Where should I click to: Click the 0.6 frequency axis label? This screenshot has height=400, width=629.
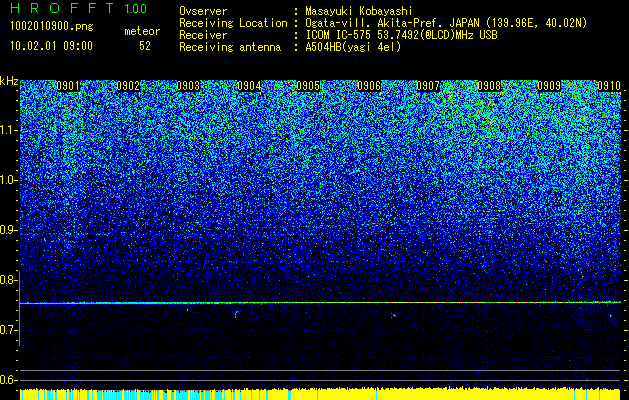[8, 380]
